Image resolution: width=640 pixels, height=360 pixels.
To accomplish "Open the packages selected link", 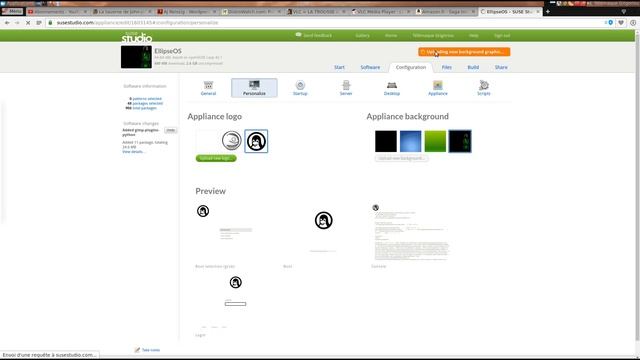I will tap(147, 103).
